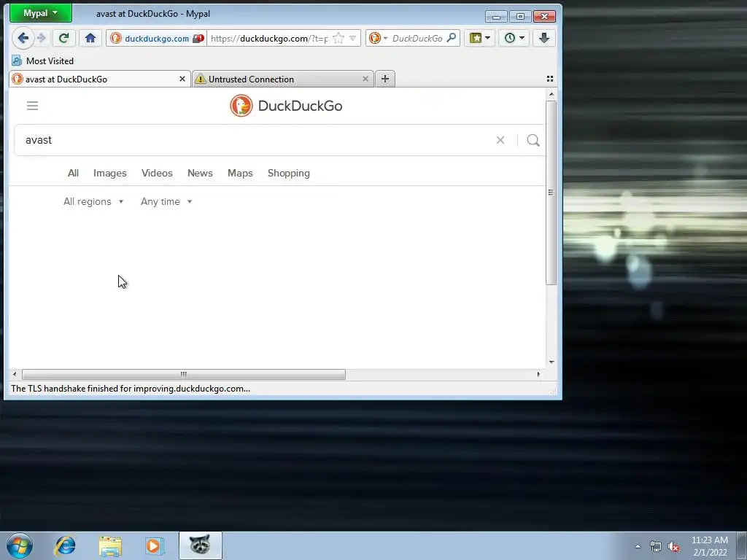Screen dimensions: 747x560
Task: Open the green Mypal menu button
Action: pos(41,13)
